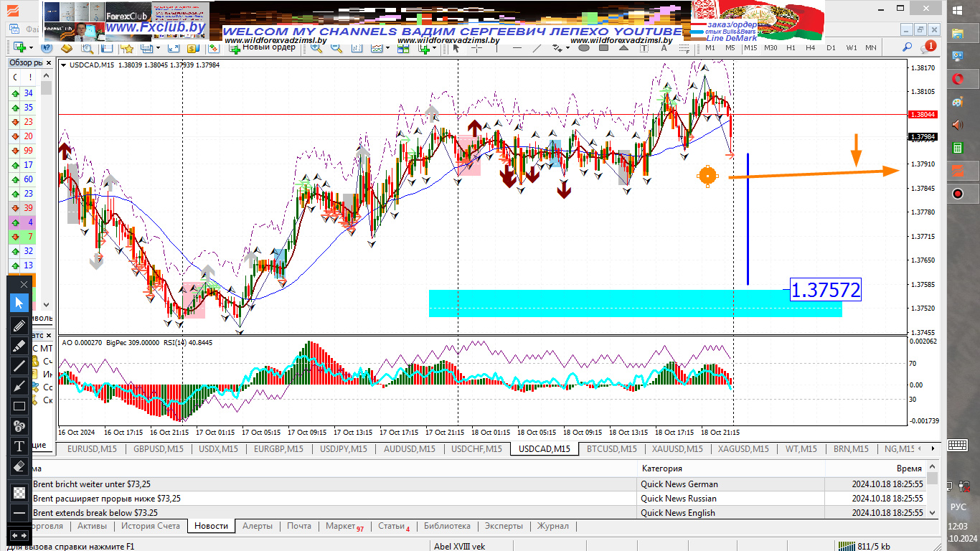Select numbered steps tool in dark palette
The image size is (980, 551).
tap(19, 425)
